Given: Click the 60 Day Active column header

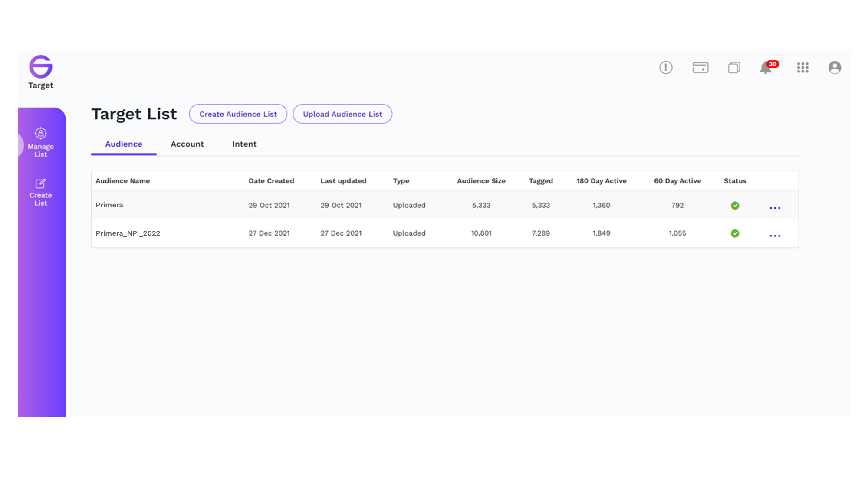Looking at the screenshot, I should click(677, 181).
